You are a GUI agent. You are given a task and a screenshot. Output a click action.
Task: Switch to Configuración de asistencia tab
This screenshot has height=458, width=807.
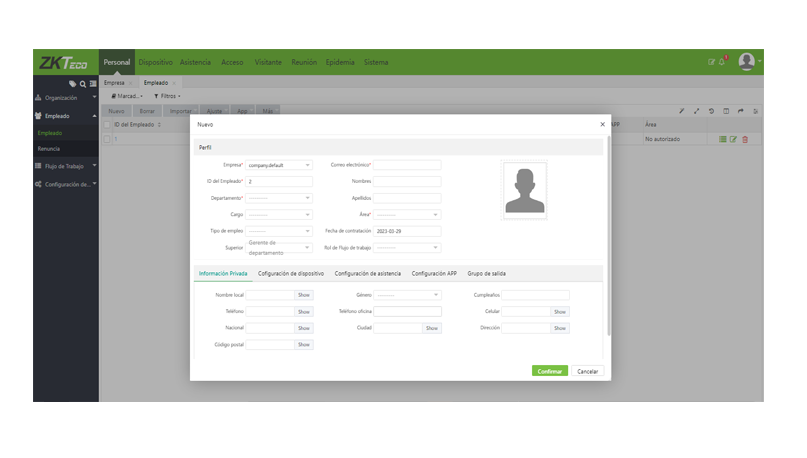(367, 273)
